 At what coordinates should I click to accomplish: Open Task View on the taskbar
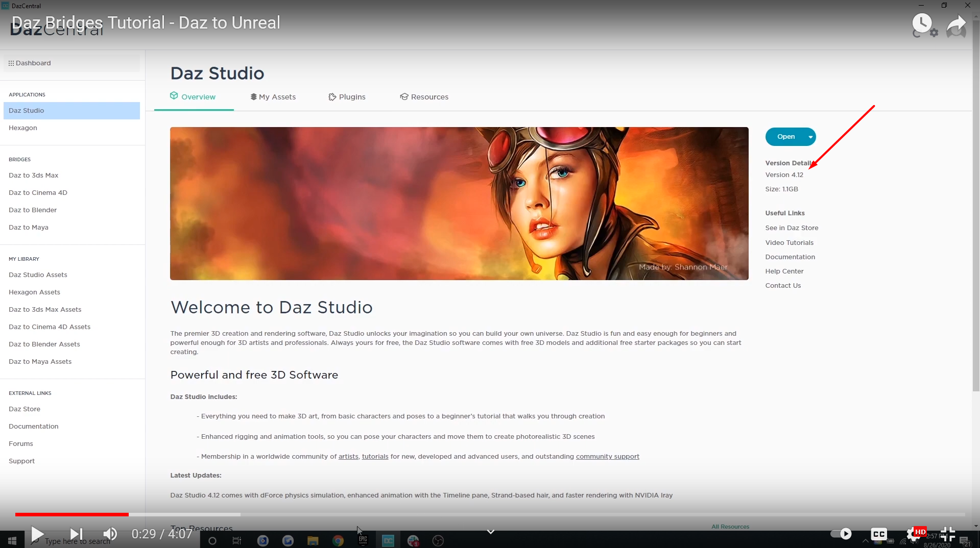click(x=237, y=541)
